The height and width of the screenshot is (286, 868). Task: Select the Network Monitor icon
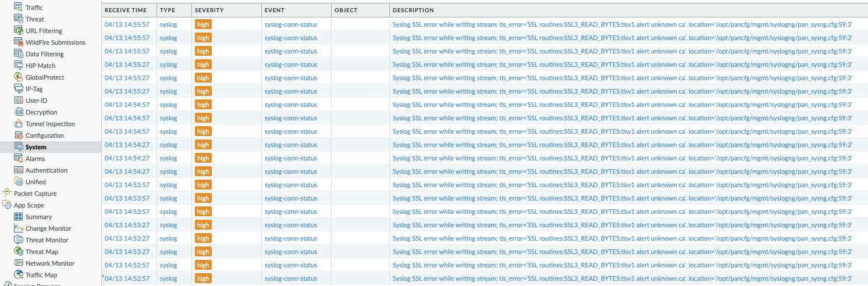click(x=18, y=263)
